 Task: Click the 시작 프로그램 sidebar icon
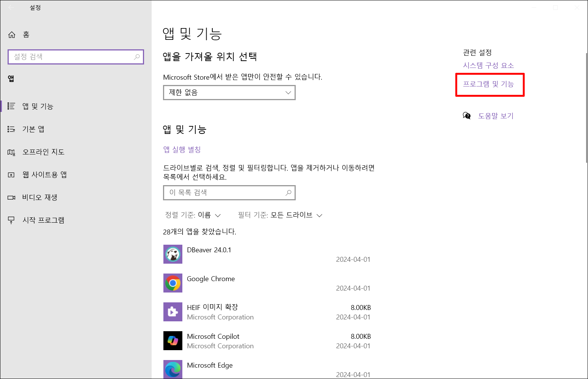point(11,220)
